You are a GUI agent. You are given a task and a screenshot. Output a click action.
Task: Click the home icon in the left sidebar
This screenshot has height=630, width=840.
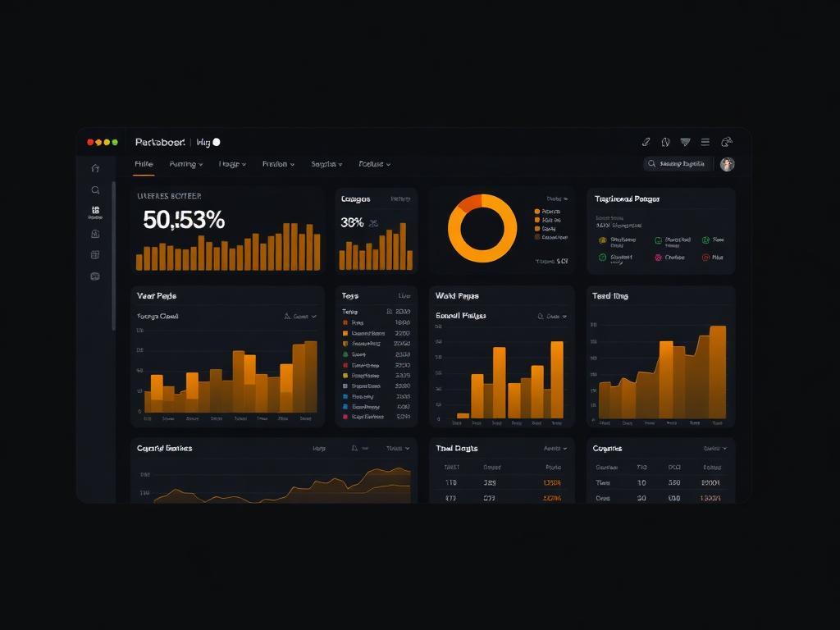(95, 168)
